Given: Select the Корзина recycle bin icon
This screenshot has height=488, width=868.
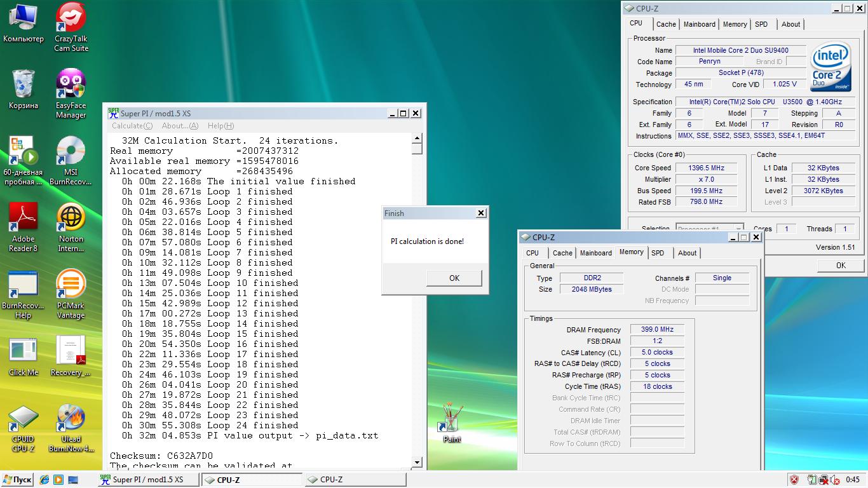Looking at the screenshot, I should pos(23,90).
